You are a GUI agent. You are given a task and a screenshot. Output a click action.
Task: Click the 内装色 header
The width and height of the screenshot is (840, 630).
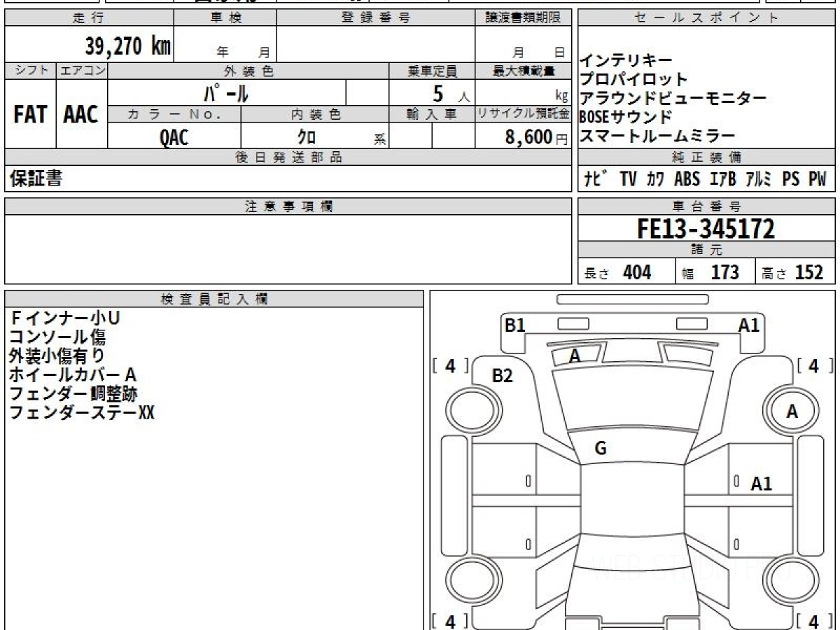tap(315, 114)
